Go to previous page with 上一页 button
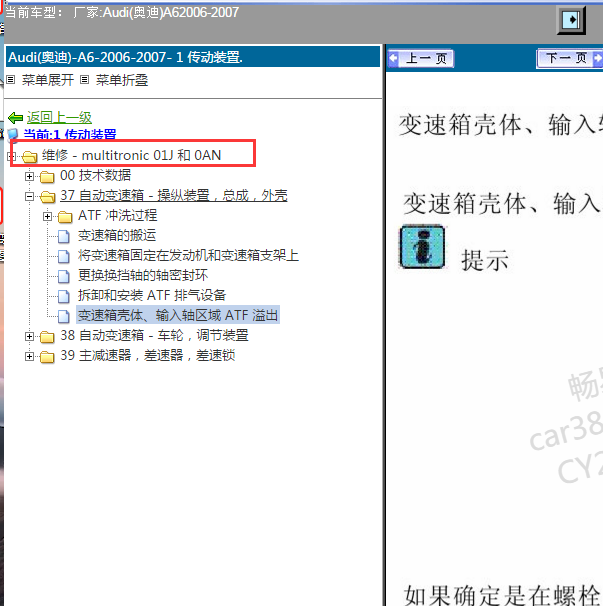 click(x=420, y=59)
